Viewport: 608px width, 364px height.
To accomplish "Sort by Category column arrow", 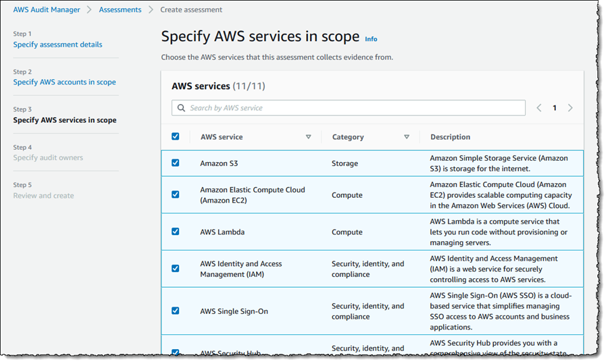I will (407, 137).
